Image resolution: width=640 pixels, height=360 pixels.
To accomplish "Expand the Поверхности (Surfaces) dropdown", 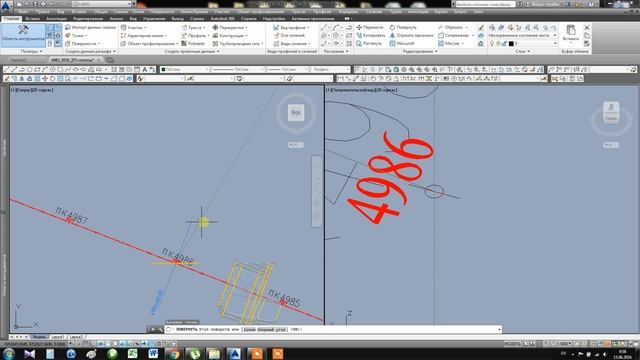I will 83,43.
